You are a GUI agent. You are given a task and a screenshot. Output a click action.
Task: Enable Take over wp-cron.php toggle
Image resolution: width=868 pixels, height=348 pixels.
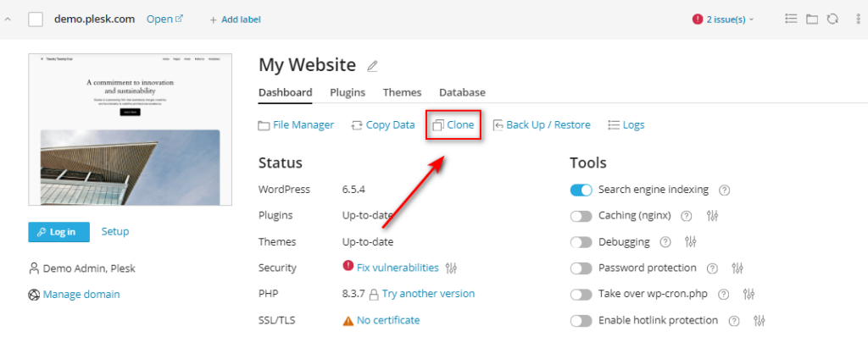point(581,295)
